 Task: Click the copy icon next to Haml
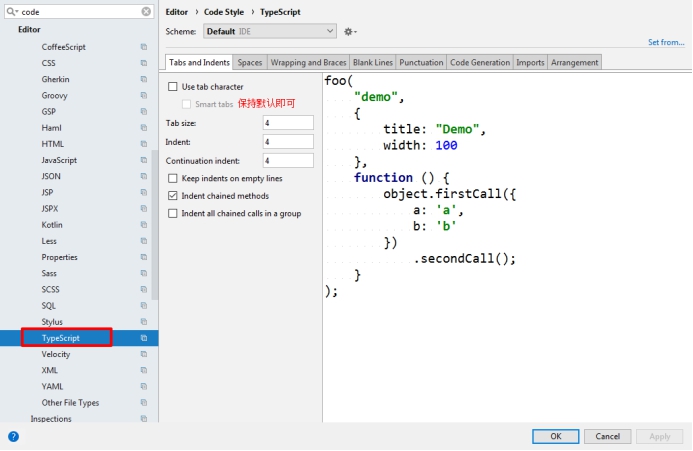pyautogui.click(x=144, y=128)
